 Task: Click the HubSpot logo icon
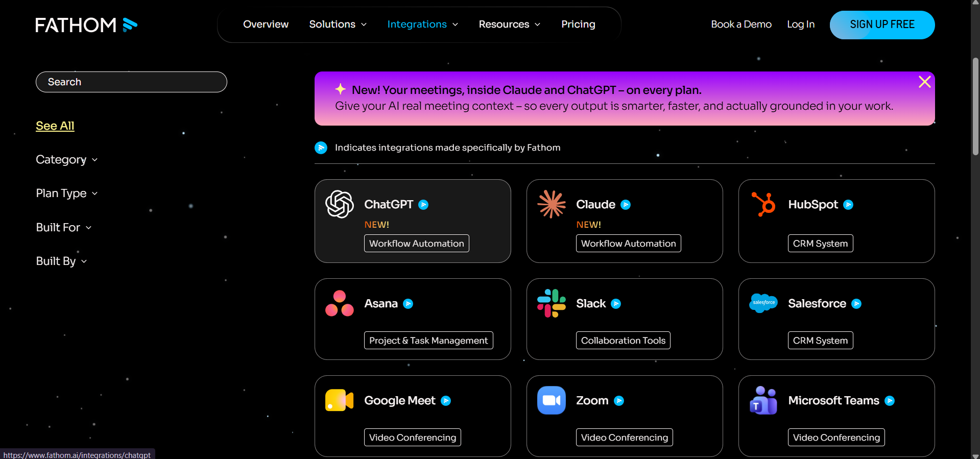click(x=763, y=204)
